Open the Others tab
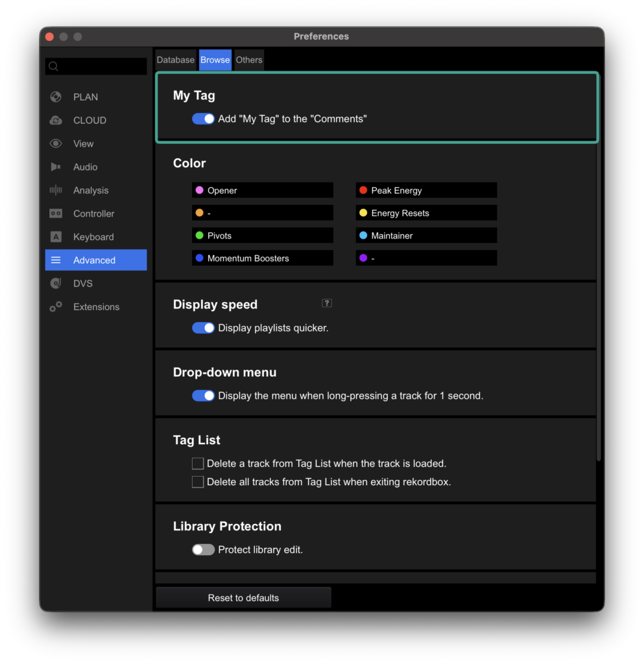The height and width of the screenshot is (664, 644). (249, 60)
